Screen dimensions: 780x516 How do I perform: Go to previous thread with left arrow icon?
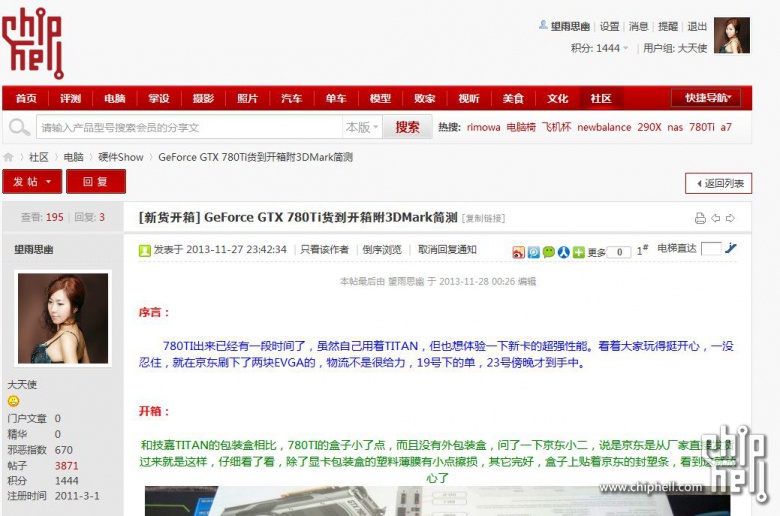[715, 218]
